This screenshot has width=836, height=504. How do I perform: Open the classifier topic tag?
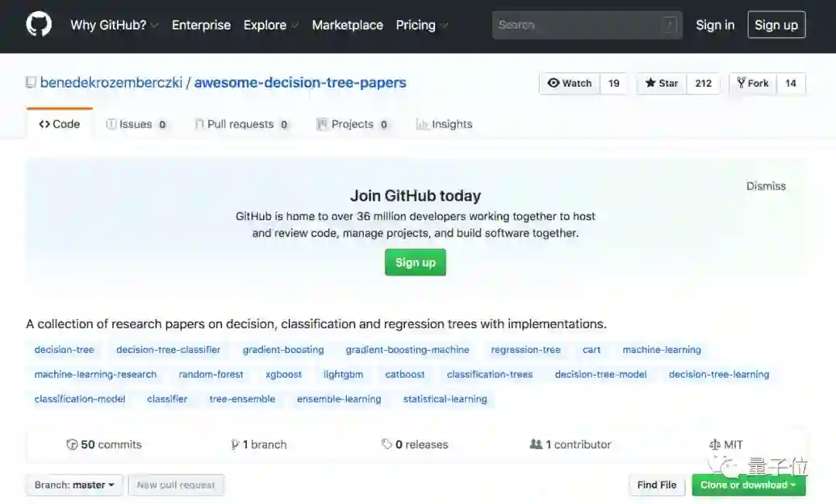pos(167,399)
